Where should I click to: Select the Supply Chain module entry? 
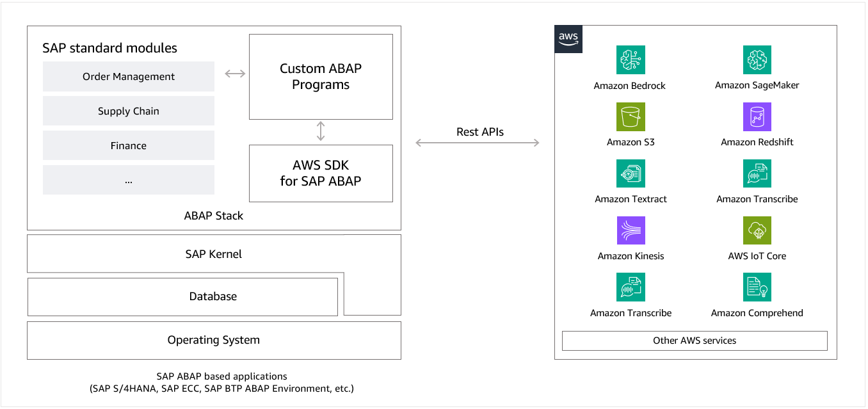pos(128,111)
